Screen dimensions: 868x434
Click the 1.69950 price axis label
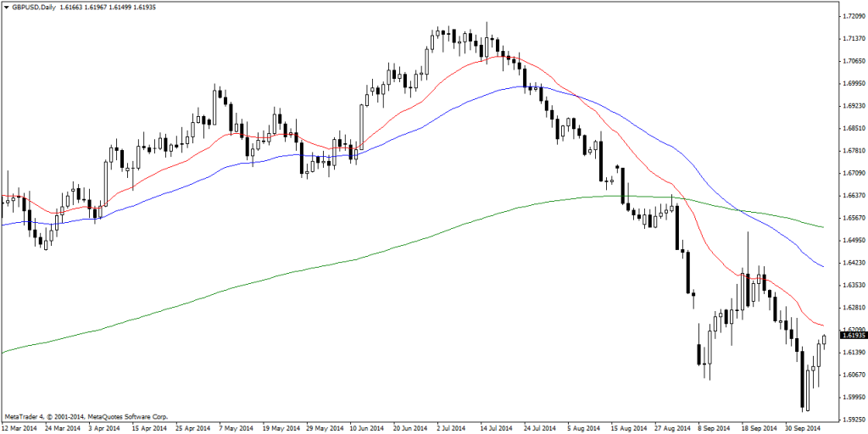click(850, 83)
